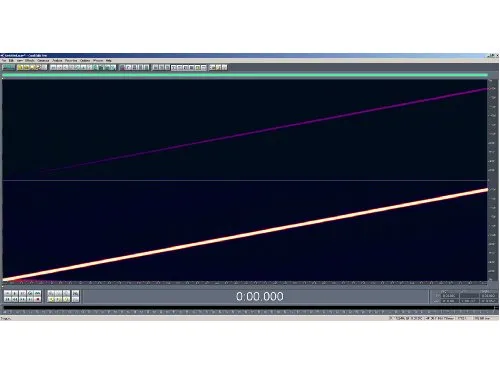Click the bright lower-channel sweep line

[x=245, y=234]
